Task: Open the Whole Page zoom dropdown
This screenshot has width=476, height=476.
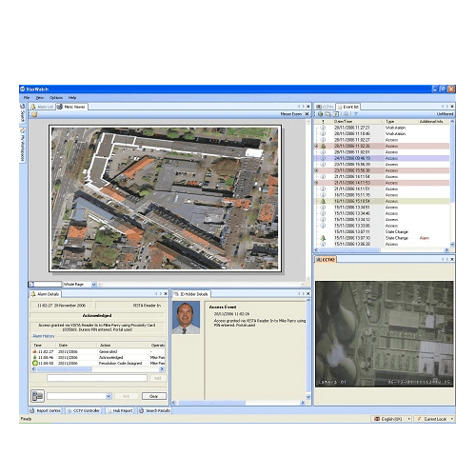Action: point(93,285)
